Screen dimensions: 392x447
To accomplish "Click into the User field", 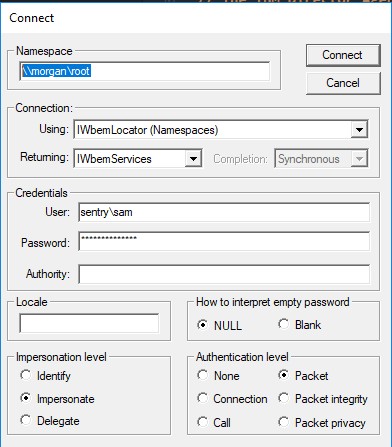I will (224, 212).
